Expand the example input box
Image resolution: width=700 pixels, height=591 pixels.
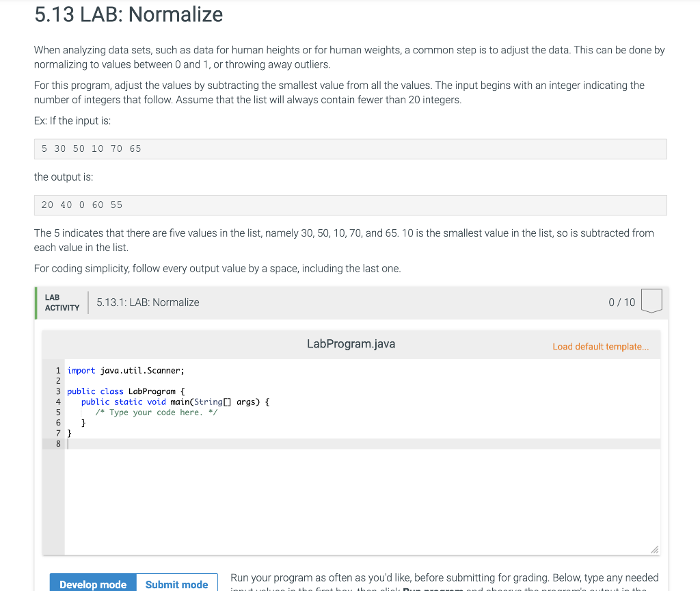pyautogui.click(x=350, y=148)
